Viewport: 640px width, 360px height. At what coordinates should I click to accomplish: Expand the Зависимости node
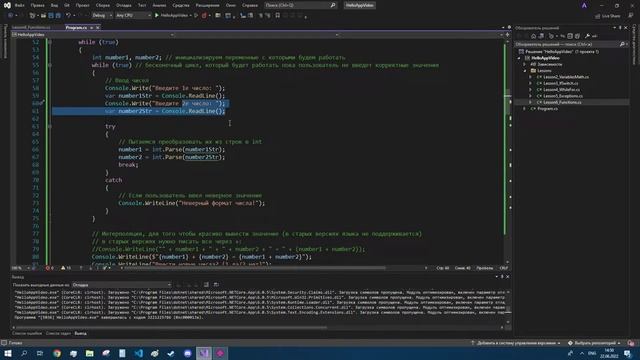(x=524, y=64)
